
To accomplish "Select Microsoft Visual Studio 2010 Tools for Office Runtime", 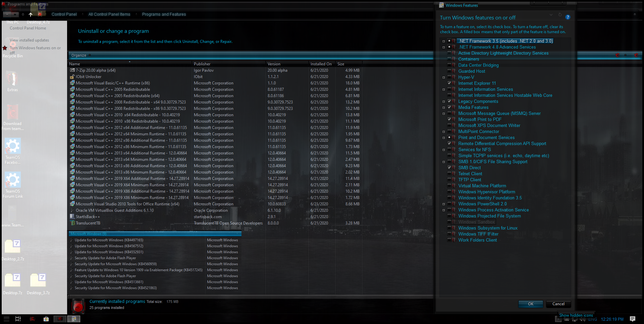I will (x=127, y=204).
